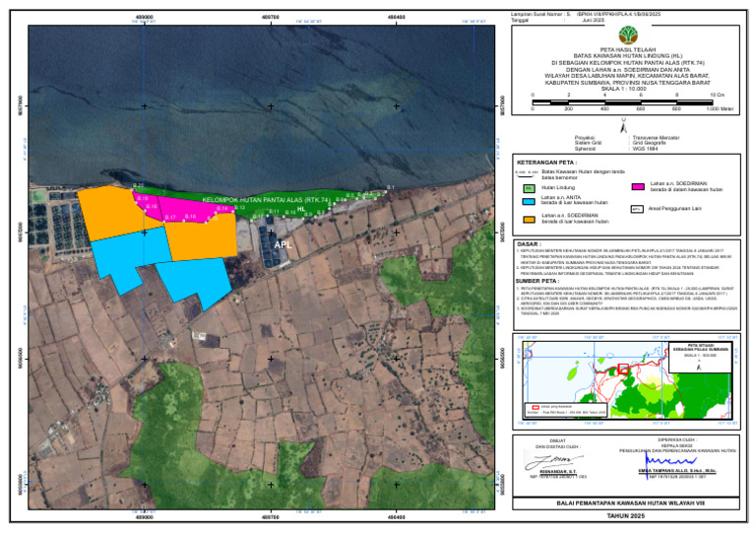The width and height of the screenshot is (756, 536).
Task: Click the magenta SOEDIRMAN legend swatch
Action: click(x=638, y=186)
